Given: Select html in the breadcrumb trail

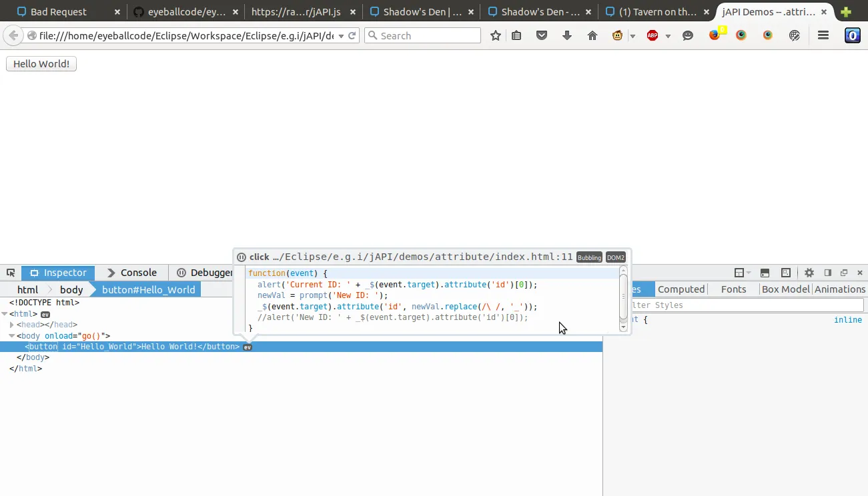Looking at the screenshot, I should (x=27, y=289).
